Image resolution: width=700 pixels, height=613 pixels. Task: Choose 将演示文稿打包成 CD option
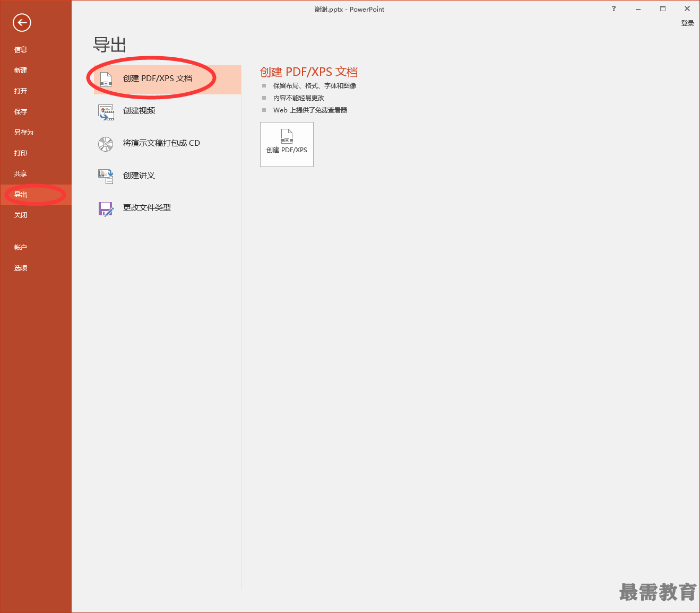coord(167,143)
